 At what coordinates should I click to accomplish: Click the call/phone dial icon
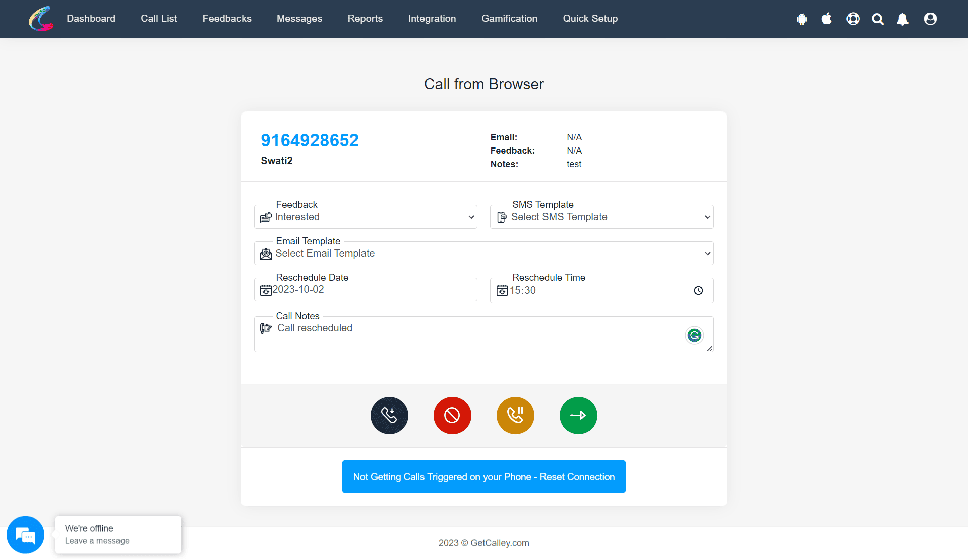coord(389,415)
